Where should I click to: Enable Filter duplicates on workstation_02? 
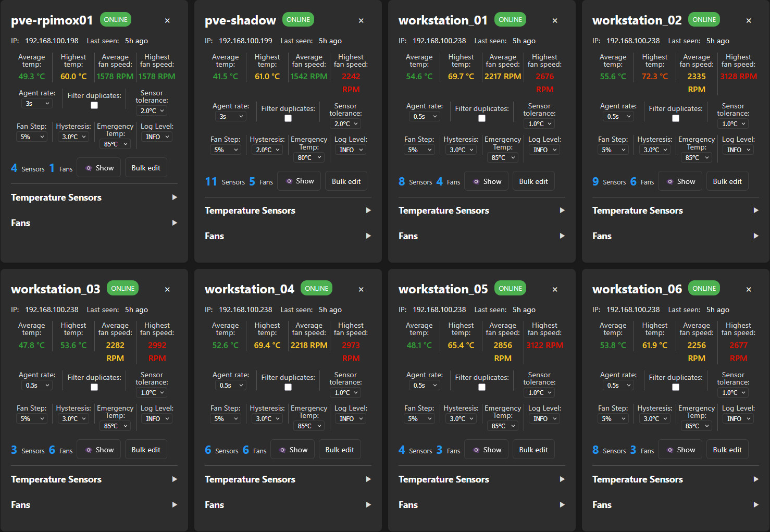676,118
